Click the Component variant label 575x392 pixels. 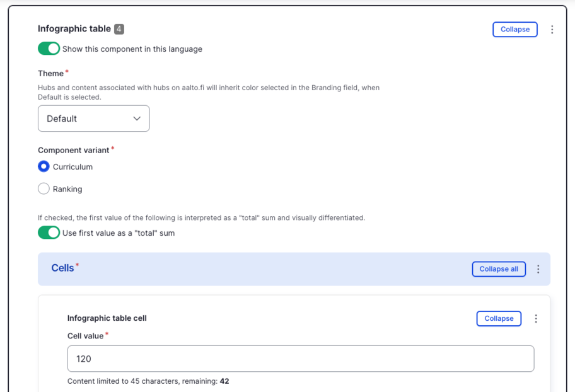[x=73, y=150]
